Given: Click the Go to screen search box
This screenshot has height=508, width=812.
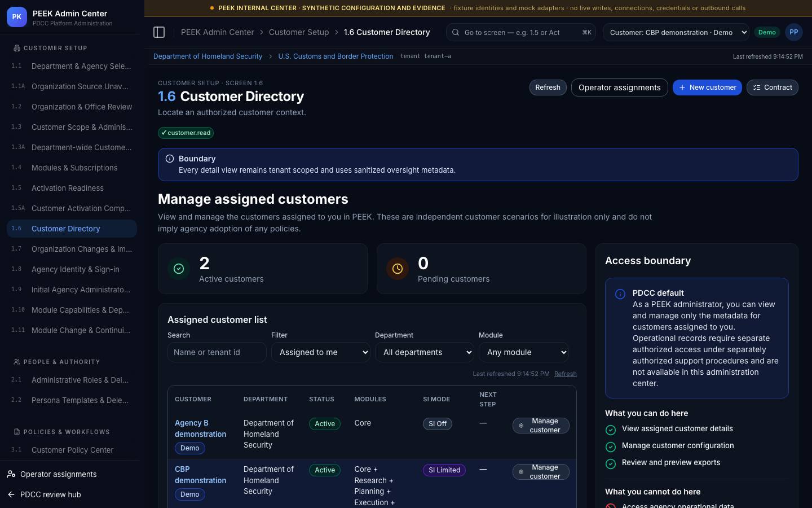Looking at the screenshot, I should tap(520, 32).
